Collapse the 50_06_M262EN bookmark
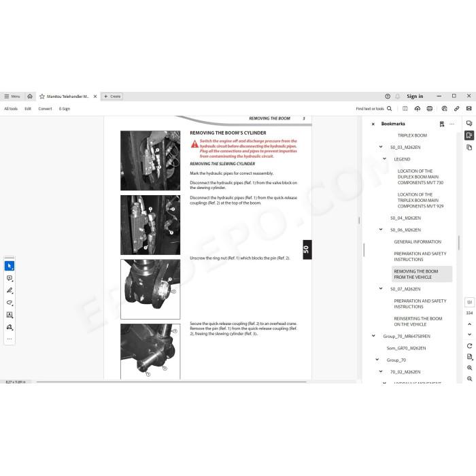This screenshot has height=476, width=476. (381, 230)
